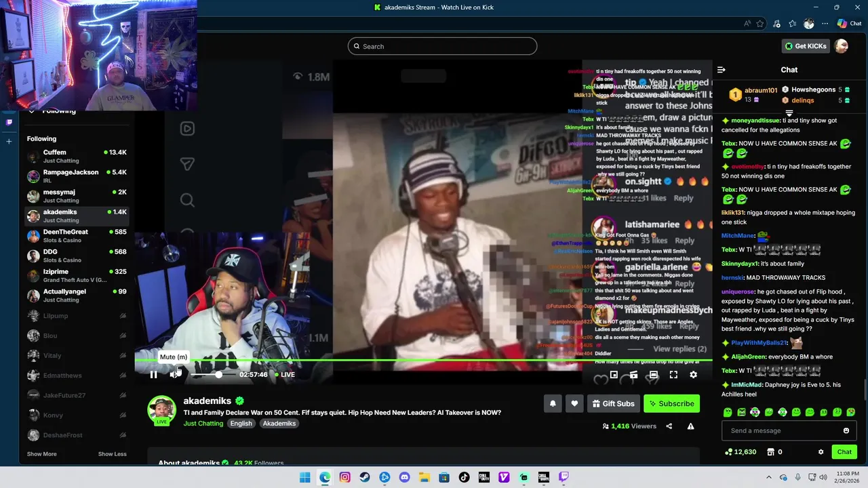The width and height of the screenshot is (868, 488).
Task: Select the Akademiks tag
Action: pyautogui.click(x=279, y=423)
